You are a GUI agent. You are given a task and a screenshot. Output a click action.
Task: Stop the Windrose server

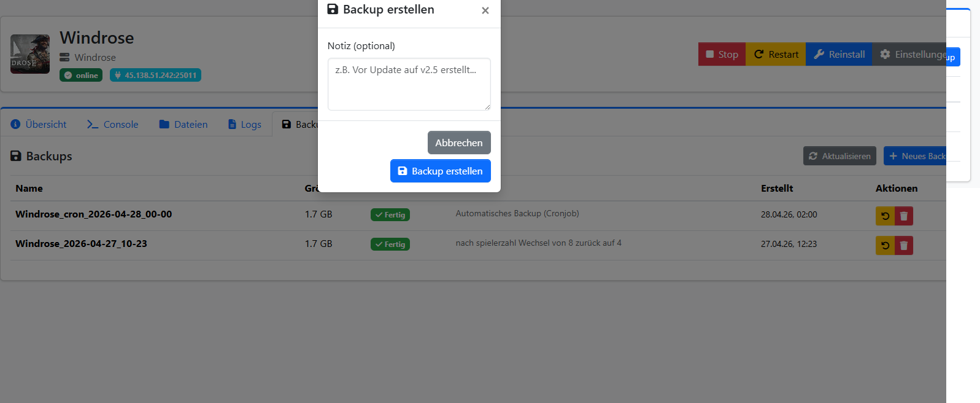click(x=722, y=54)
